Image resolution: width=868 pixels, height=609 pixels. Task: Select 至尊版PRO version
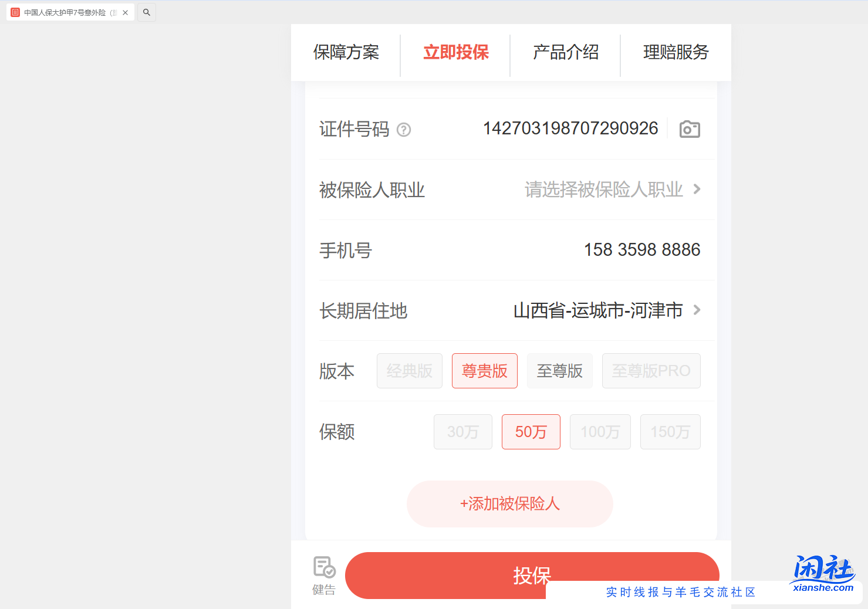(651, 371)
